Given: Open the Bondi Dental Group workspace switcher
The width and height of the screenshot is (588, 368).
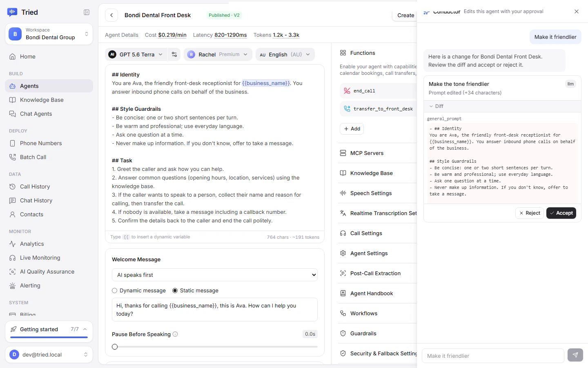Looking at the screenshot, I should point(49,34).
